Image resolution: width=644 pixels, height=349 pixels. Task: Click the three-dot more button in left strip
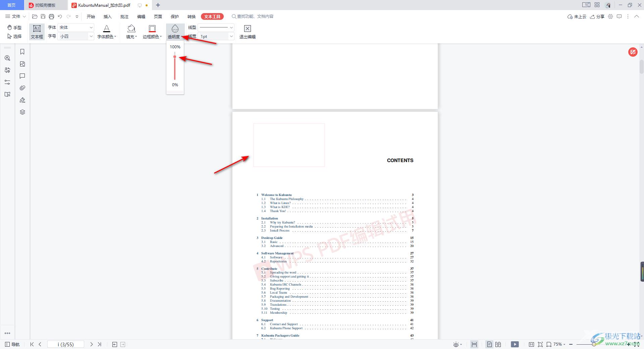[x=7, y=333]
